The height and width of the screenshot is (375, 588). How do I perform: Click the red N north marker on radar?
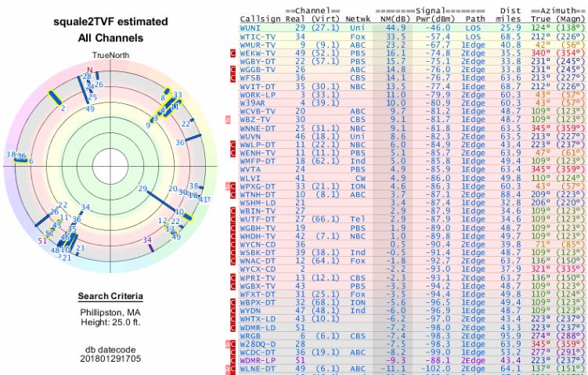point(90,69)
